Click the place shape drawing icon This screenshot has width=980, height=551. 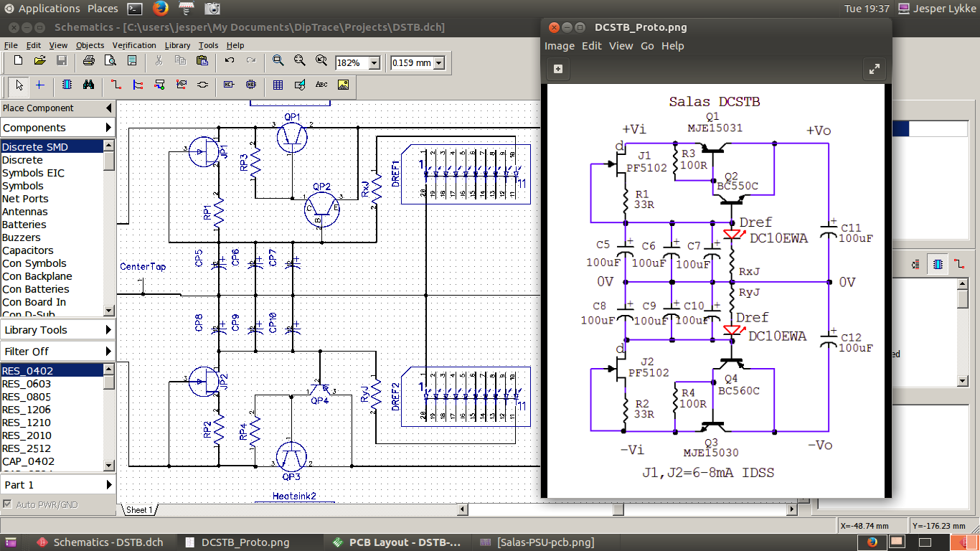click(x=300, y=85)
